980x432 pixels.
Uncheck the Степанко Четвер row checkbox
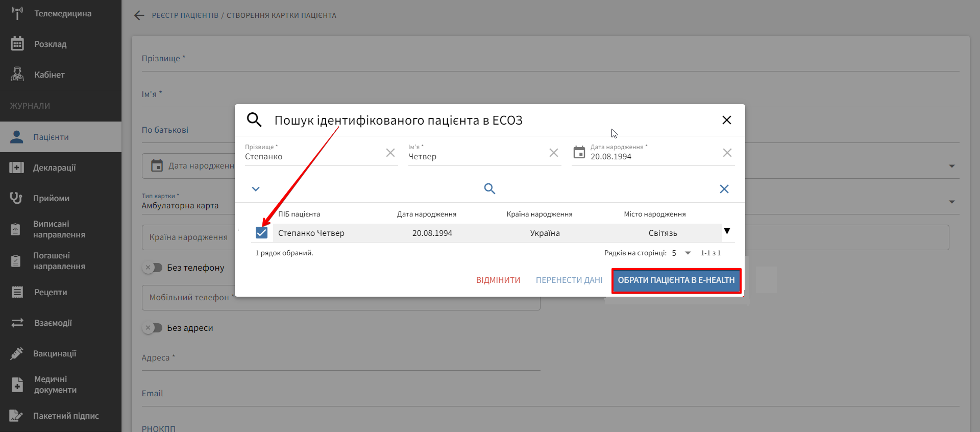tap(261, 233)
